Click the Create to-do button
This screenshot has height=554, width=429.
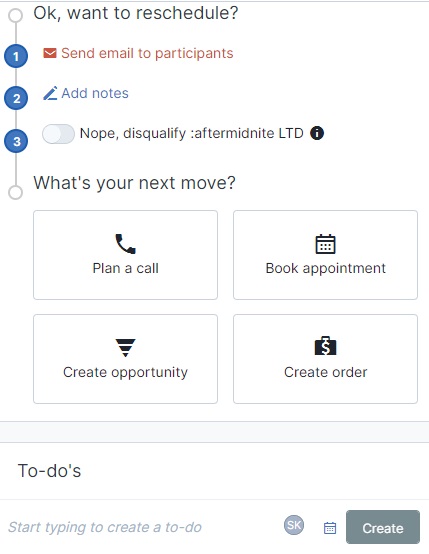(383, 527)
